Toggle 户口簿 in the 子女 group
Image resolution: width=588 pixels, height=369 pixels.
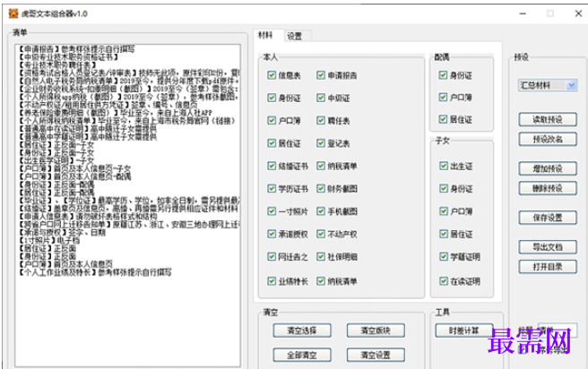[x=444, y=211]
